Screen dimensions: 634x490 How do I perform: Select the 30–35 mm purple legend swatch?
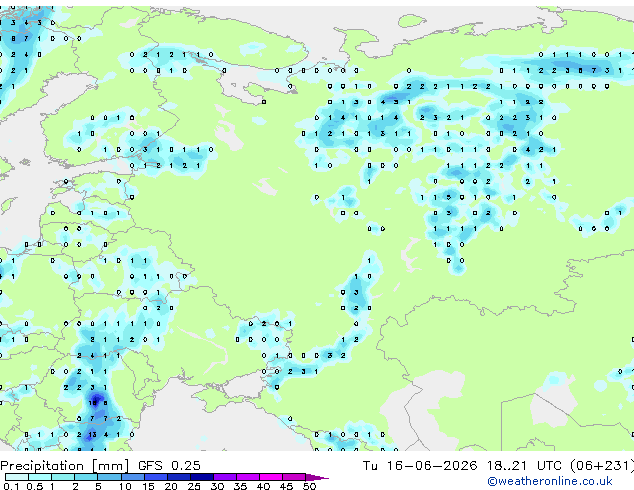224,477
